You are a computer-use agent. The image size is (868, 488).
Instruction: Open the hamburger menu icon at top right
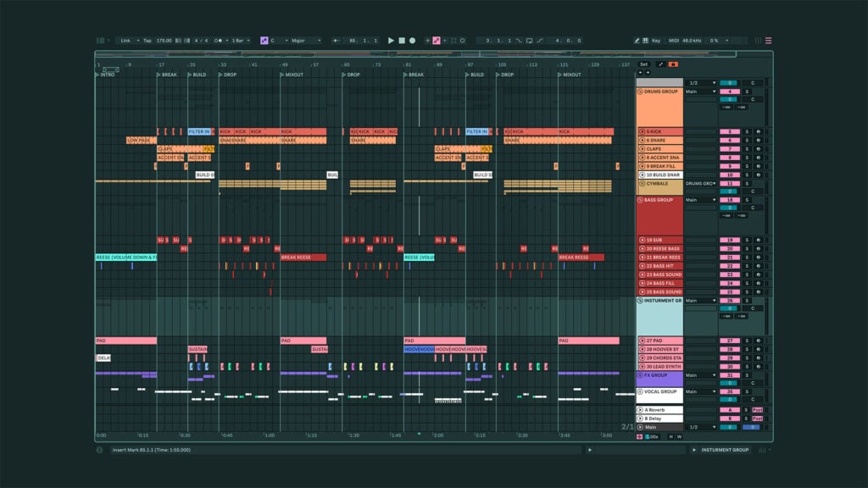coord(768,41)
